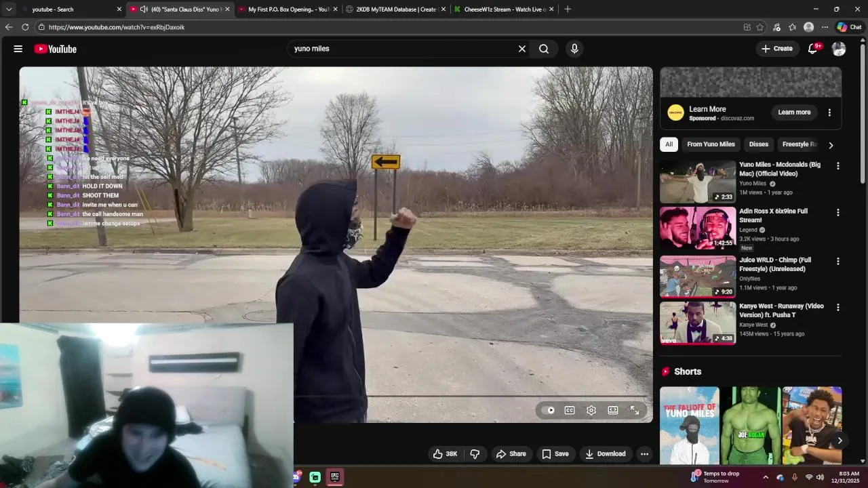
Task: Reload the current page
Action: 25,27
